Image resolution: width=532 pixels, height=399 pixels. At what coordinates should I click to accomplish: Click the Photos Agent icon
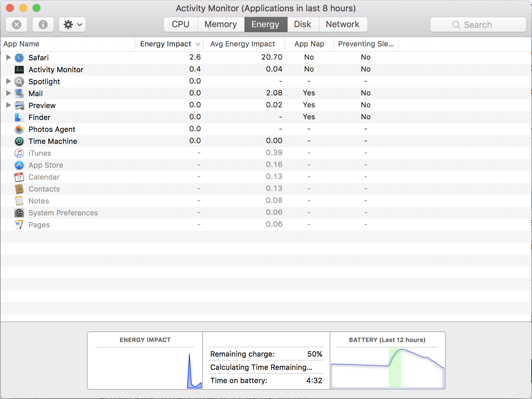[x=19, y=129]
